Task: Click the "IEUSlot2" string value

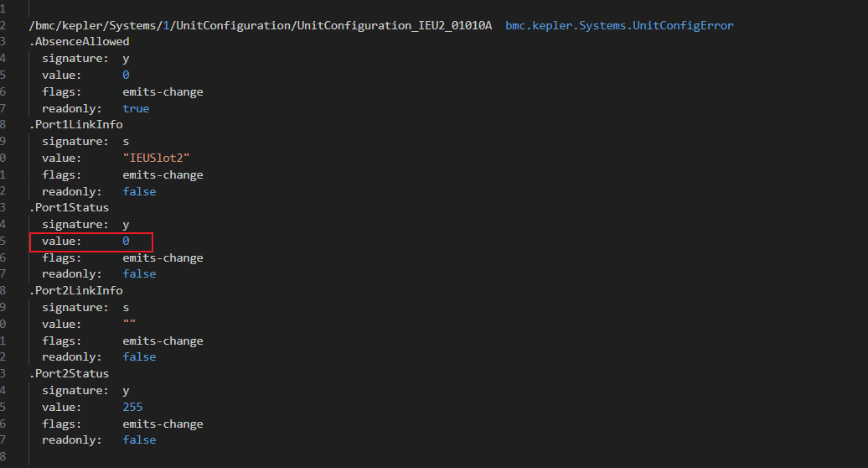Action: tap(156, 158)
